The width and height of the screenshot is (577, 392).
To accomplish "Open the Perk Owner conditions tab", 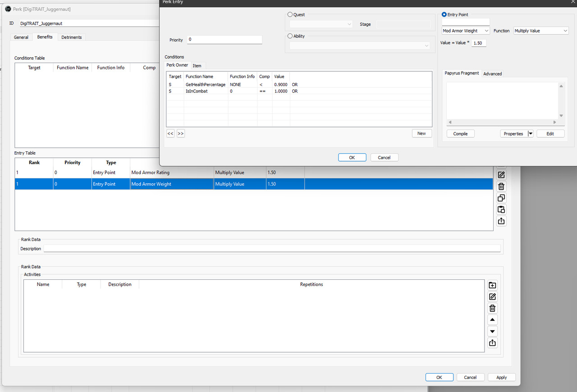I will click(x=177, y=65).
